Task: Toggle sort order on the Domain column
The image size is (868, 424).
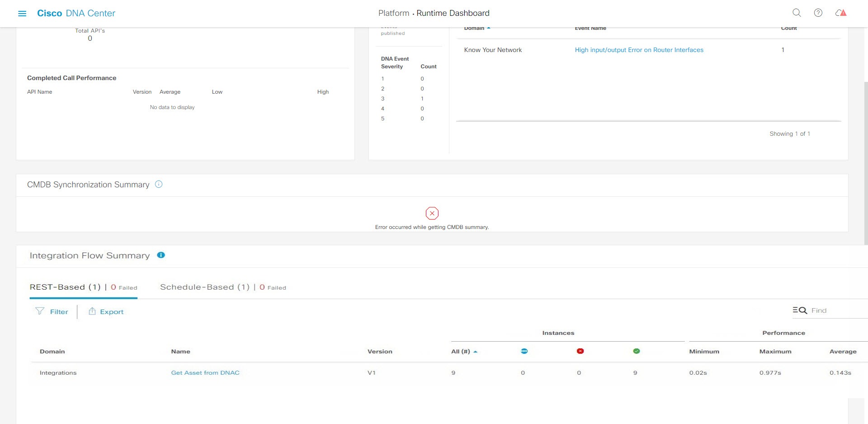Action: coord(52,351)
